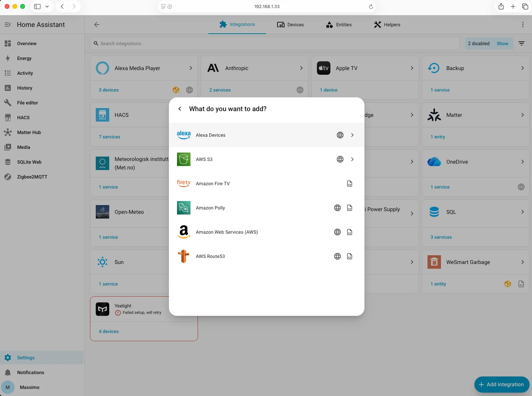
Task: Open 2 services link under Anthropic
Action: (x=220, y=90)
